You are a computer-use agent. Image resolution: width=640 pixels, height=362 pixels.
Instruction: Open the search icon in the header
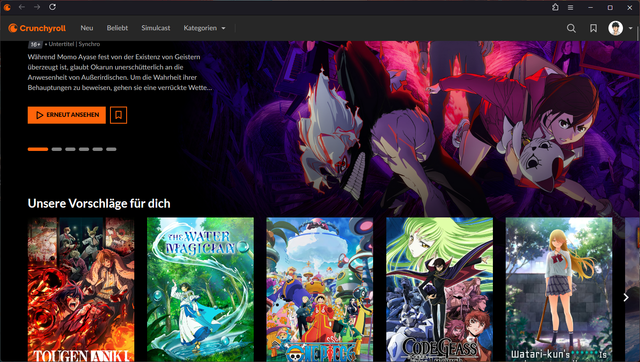click(x=571, y=28)
